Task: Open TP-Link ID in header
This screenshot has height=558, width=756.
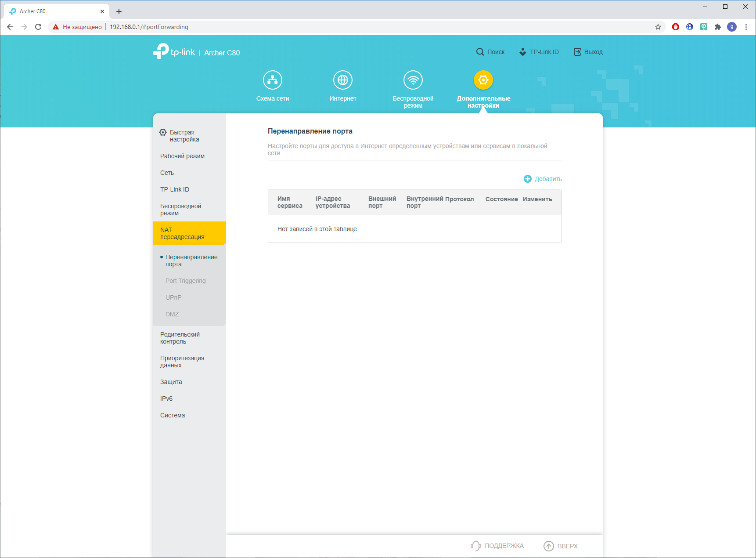Action: point(539,52)
